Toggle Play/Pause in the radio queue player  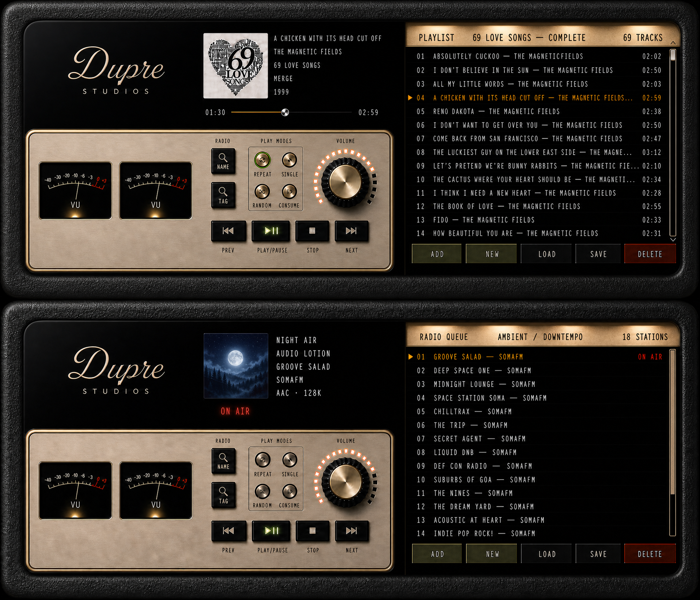coord(271,531)
